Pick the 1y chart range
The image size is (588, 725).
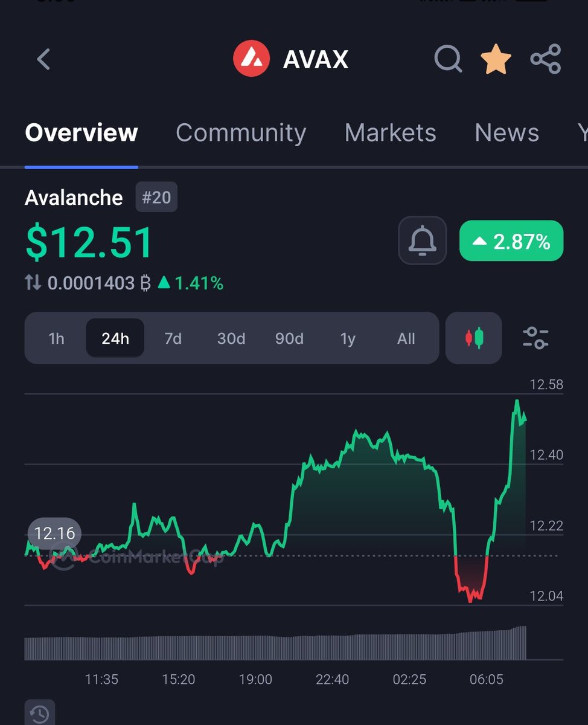point(348,338)
